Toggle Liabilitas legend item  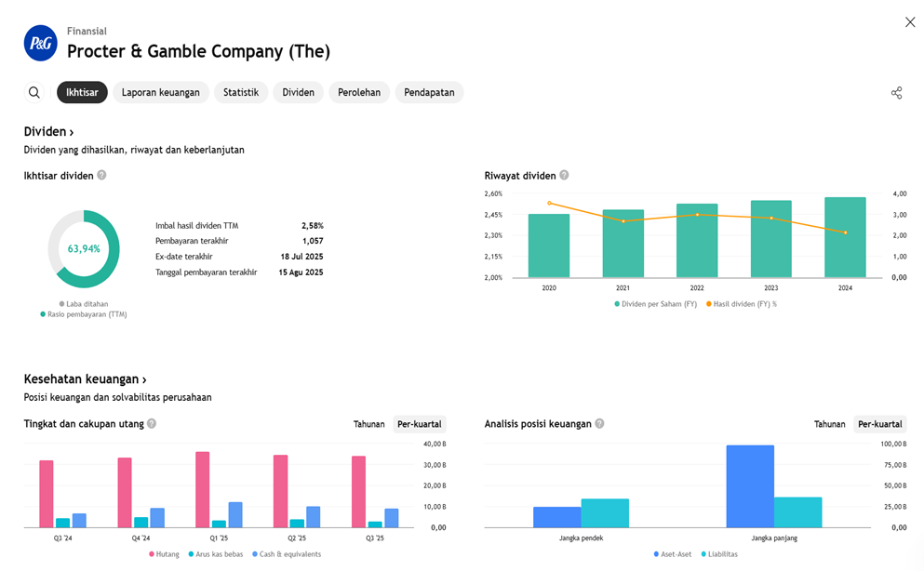click(x=719, y=554)
